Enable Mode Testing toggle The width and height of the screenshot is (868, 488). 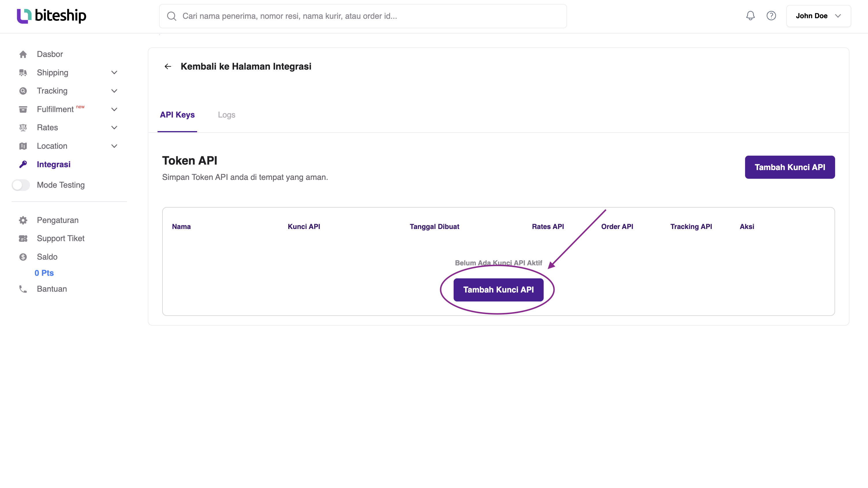[x=20, y=185]
